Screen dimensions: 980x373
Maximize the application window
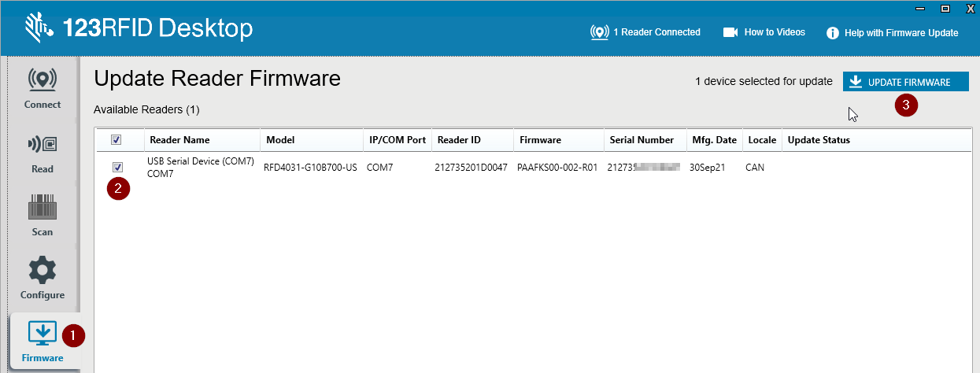point(945,8)
